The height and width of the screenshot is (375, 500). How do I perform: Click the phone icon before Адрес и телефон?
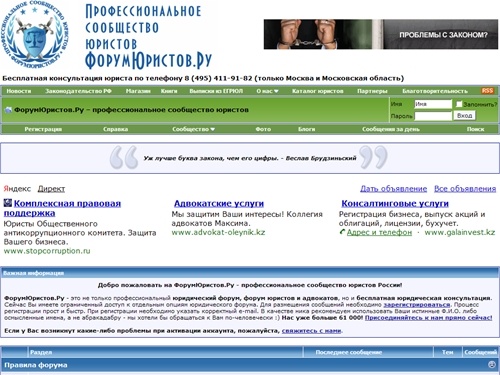tap(342, 232)
